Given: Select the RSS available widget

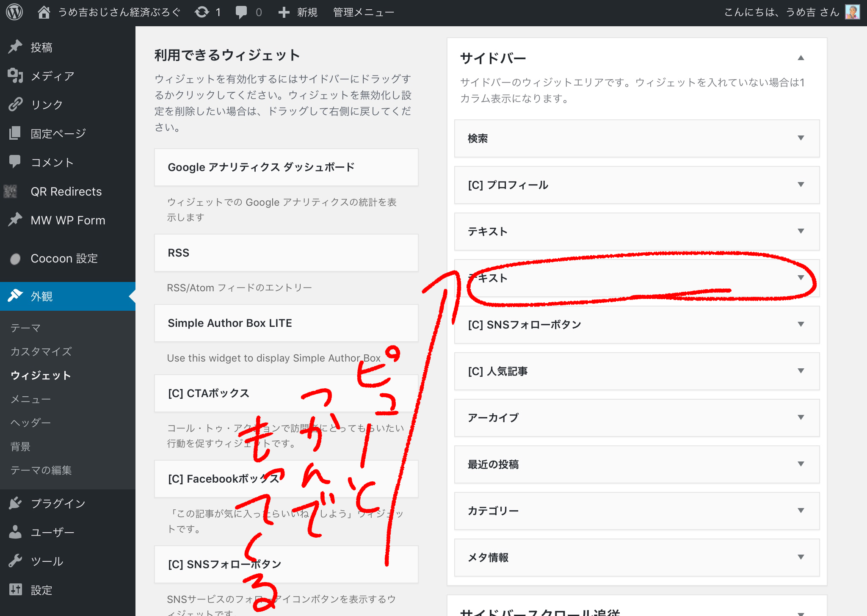Looking at the screenshot, I should click(x=286, y=253).
